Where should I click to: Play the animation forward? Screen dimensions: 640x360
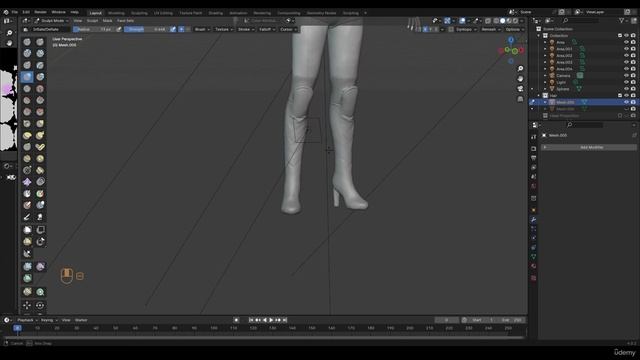coord(271,320)
